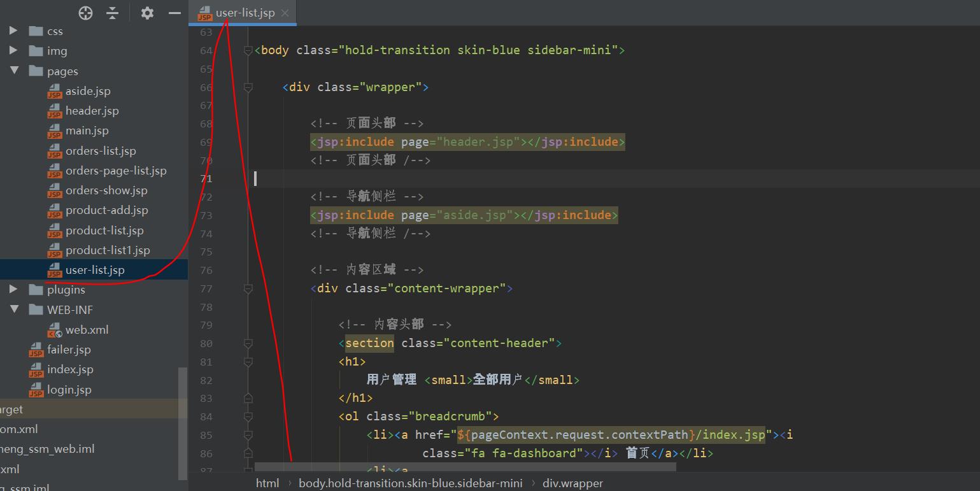
Task: Collapse the pages folder
Action: pos(14,71)
